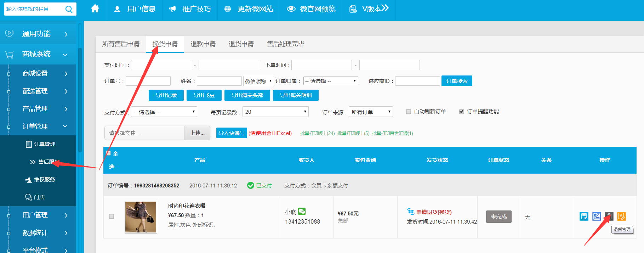Click the orange yen edit icon
Viewport: 644px width, 253px height.
[x=621, y=216]
